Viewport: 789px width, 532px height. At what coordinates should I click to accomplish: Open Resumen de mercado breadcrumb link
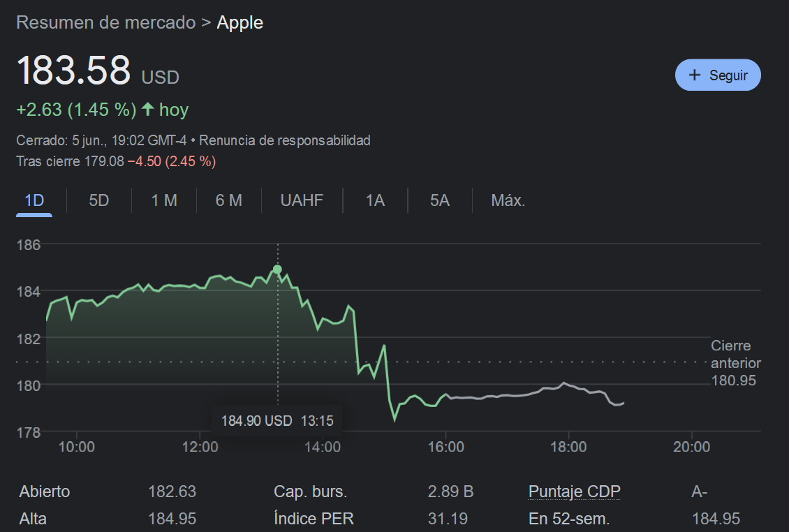105,22
